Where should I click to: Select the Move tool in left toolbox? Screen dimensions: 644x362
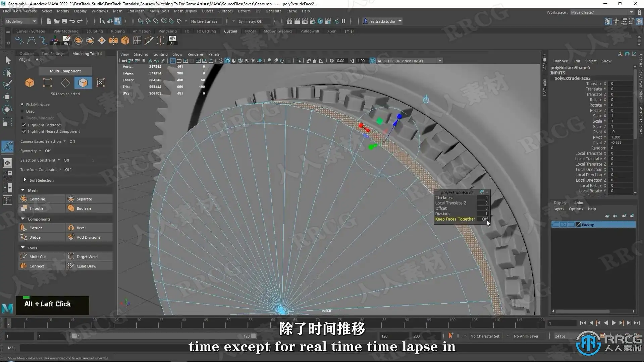pos(7,97)
